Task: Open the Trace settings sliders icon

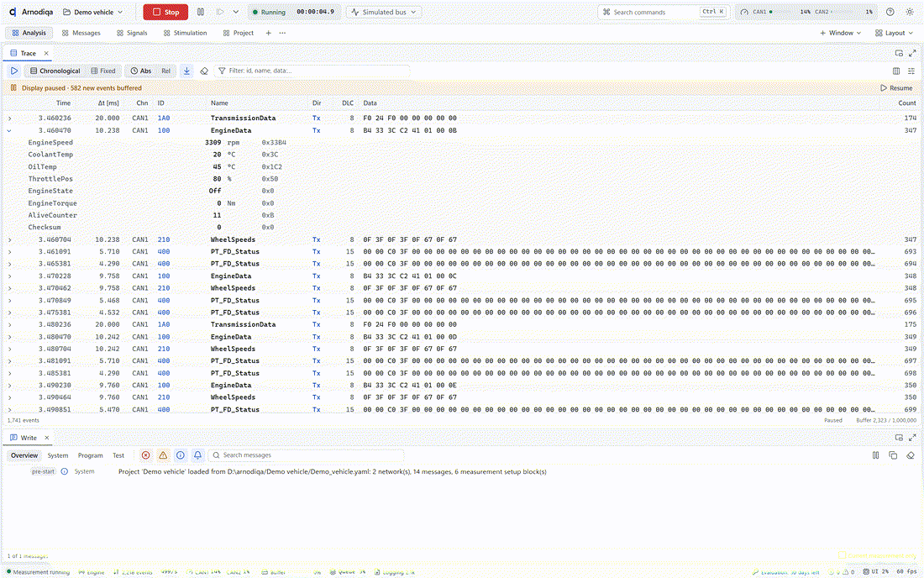Action: 911,71
